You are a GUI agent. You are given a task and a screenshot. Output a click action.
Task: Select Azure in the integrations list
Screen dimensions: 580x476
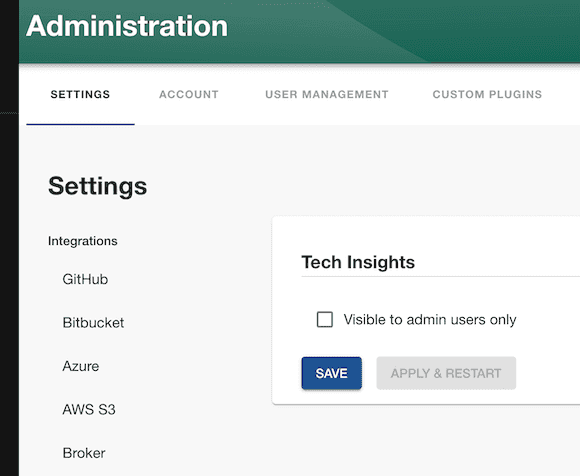click(81, 366)
